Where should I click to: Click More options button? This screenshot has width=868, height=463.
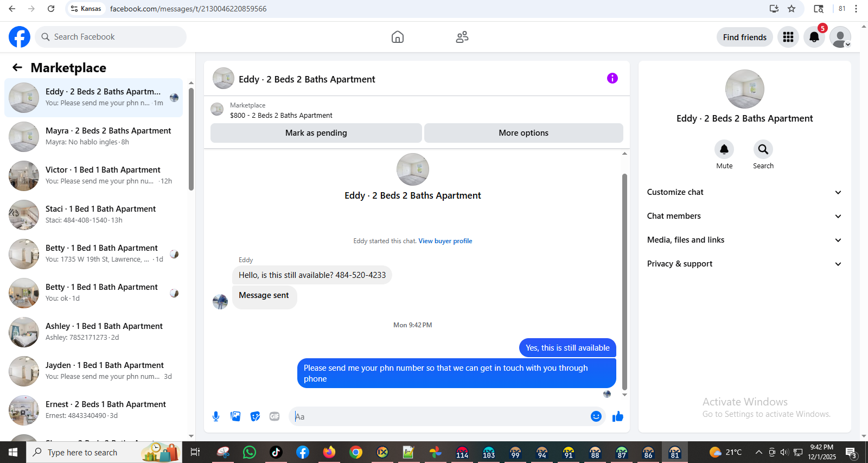(524, 133)
